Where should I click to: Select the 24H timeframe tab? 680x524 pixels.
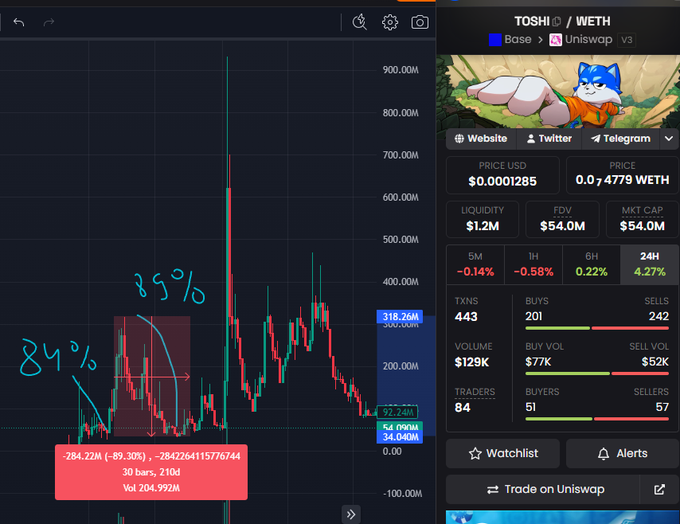click(x=649, y=265)
